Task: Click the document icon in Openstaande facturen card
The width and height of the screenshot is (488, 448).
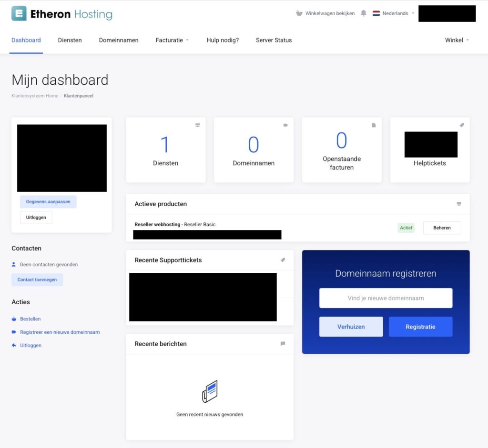Action: pos(374,125)
